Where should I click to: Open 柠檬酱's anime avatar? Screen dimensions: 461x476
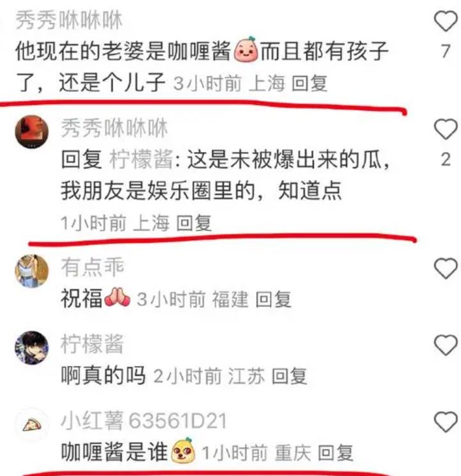point(31,348)
